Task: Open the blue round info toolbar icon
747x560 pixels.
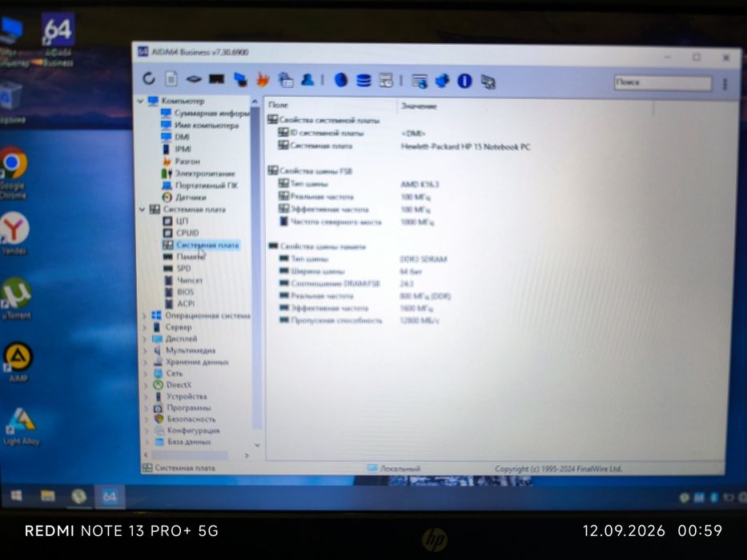Action: [464, 81]
